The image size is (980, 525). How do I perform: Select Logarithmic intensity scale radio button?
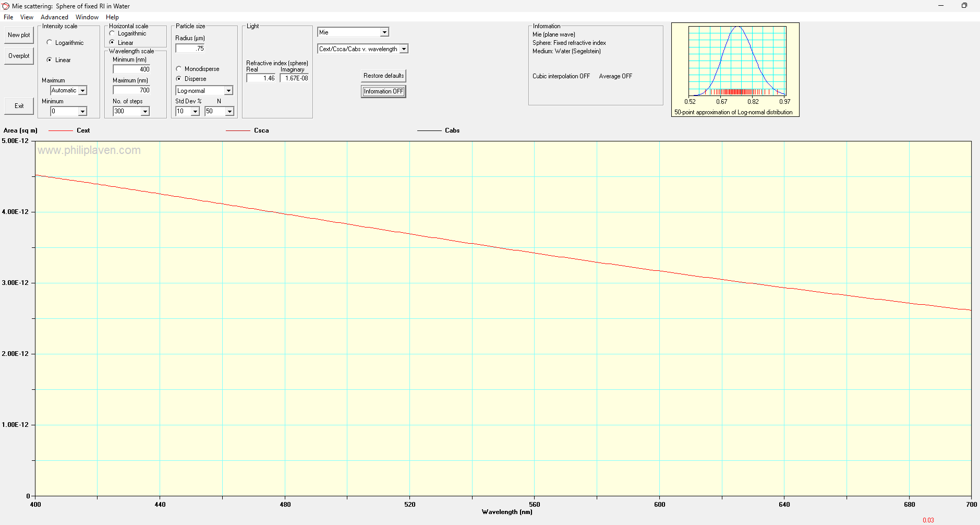pyautogui.click(x=50, y=43)
